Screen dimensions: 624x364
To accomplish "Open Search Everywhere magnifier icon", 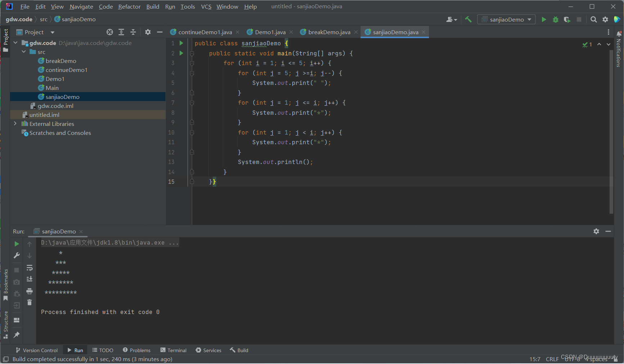I will 594,19.
